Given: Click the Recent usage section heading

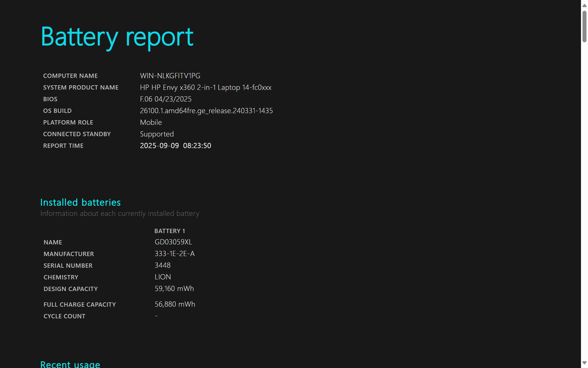Looking at the screenshot, I should (70, 364).
